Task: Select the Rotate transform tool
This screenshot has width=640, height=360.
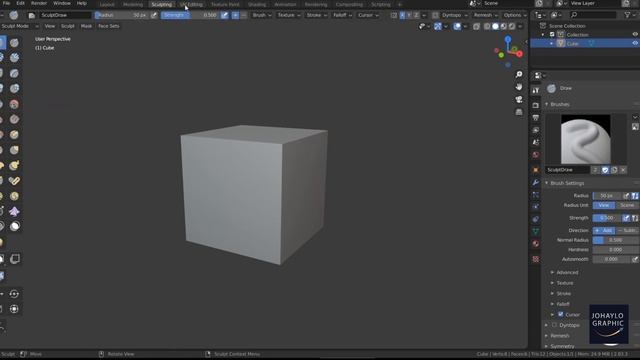Action: (14, 294)
